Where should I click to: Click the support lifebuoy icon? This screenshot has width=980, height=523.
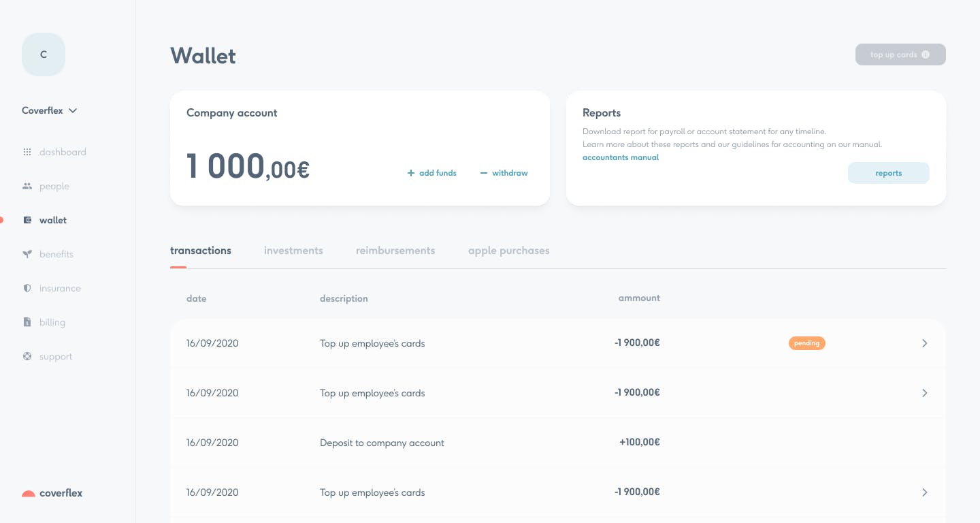(x=27, y=356)
